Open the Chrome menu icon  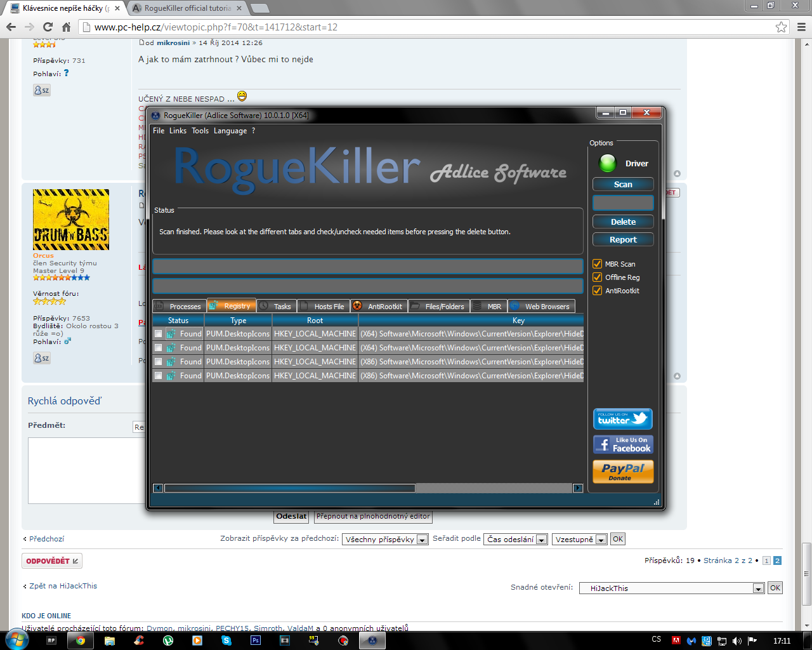(801, 27)
